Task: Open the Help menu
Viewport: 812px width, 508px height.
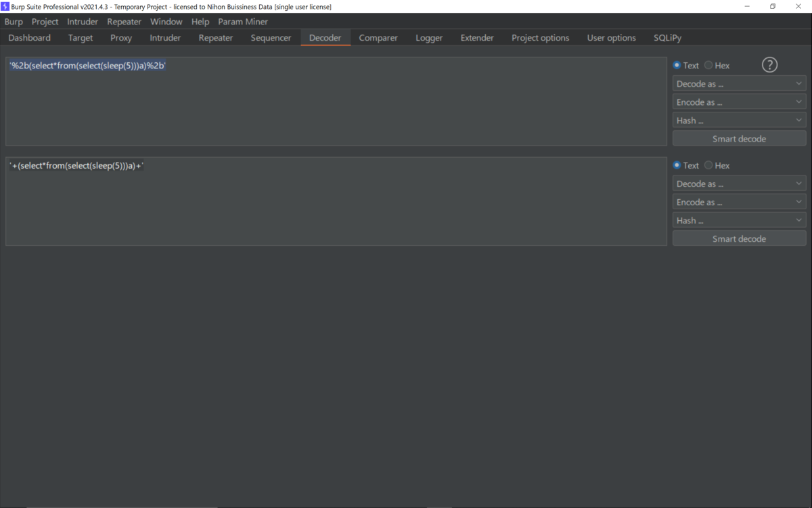Action: (x=200, y=22)
